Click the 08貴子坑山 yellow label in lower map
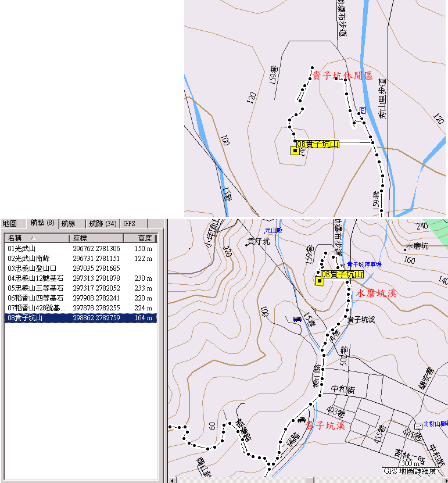Screen dimensions: 448x483 tap(342, 274)
